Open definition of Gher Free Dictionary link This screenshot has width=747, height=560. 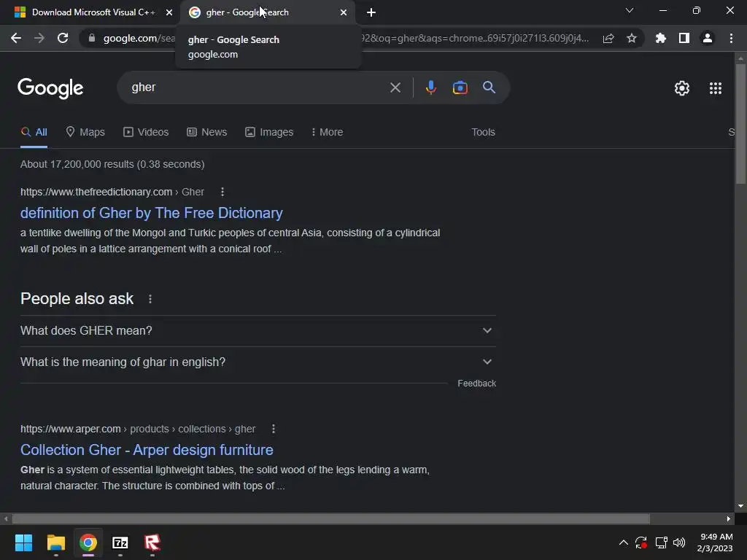[152, 213]
